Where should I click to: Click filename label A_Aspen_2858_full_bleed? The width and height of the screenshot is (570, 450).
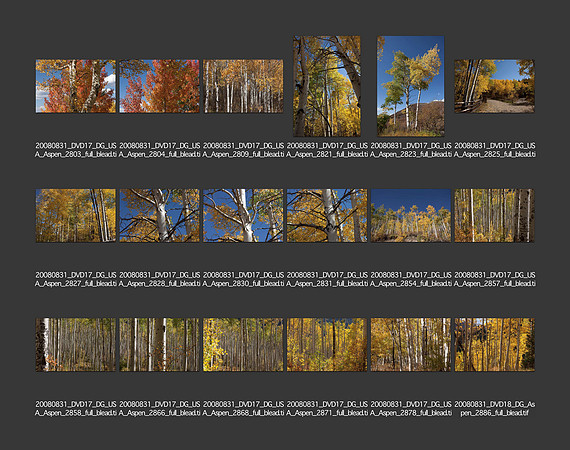[76, 413]
